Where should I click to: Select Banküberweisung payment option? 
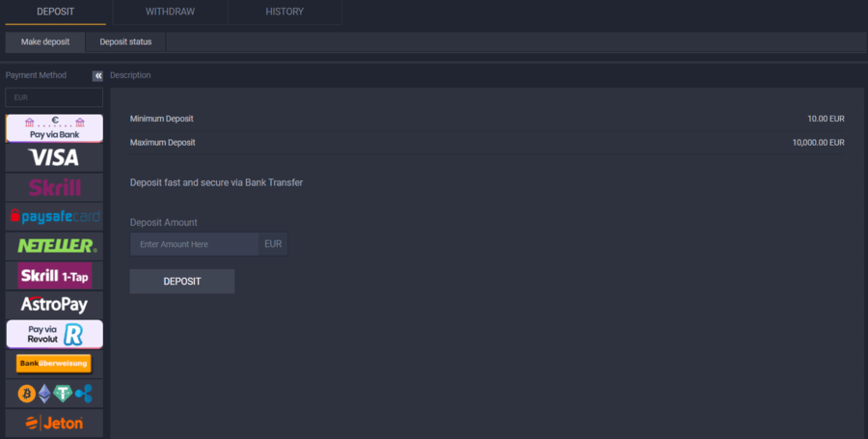coord(54,364)
